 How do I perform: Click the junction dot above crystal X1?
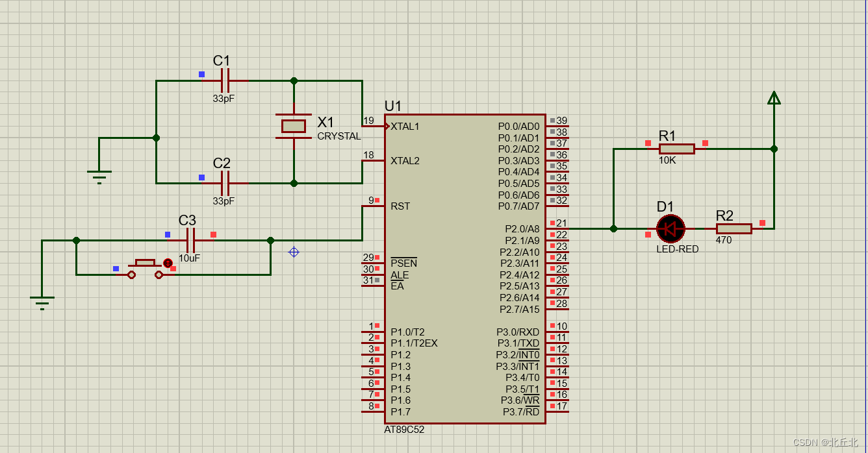(294, 81)
